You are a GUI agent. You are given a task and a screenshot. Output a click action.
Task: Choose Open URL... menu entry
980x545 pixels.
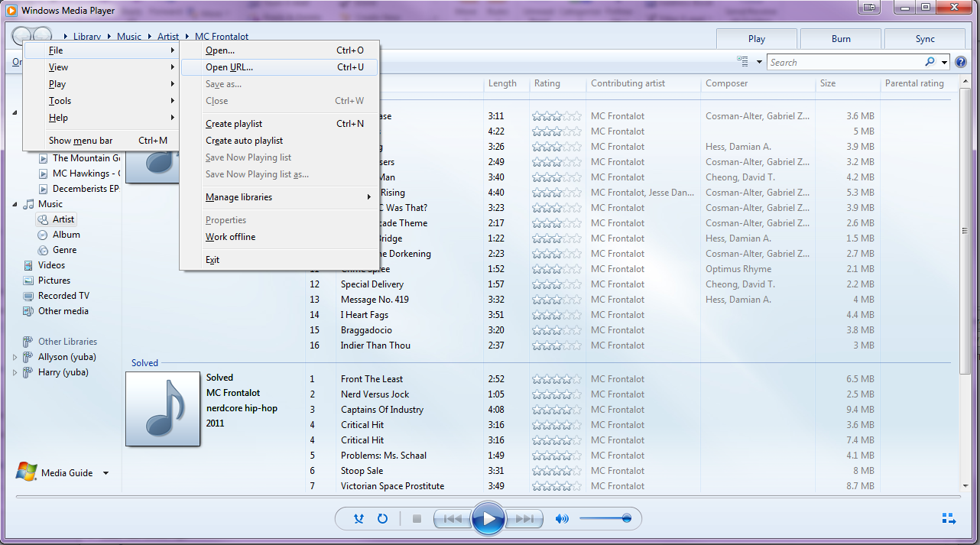280,67
